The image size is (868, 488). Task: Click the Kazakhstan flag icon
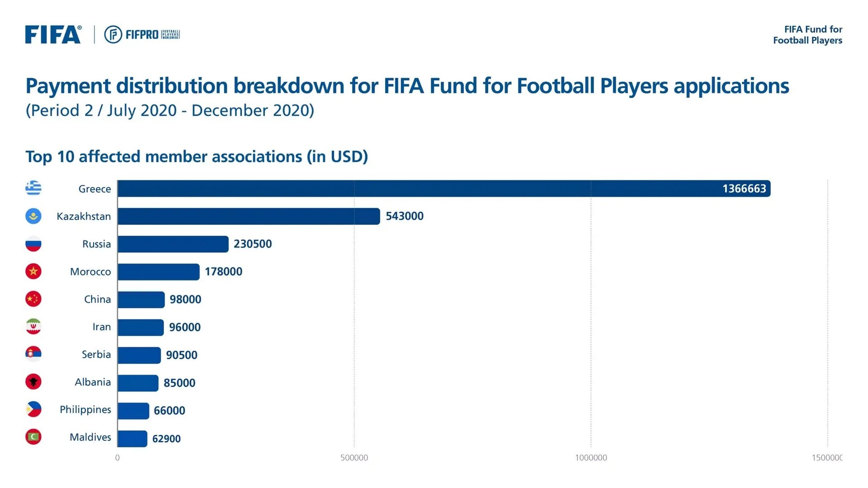click(33, 216)
